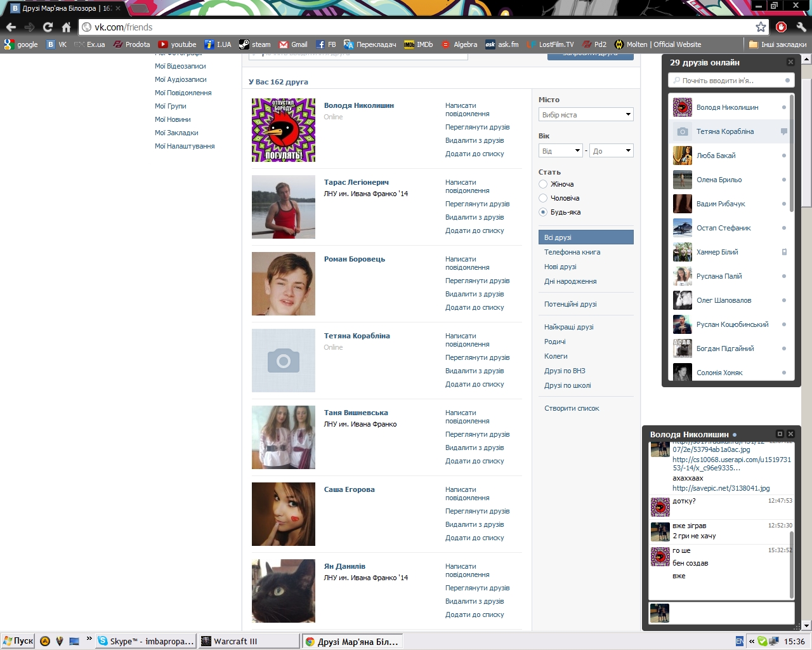
Task: Select Нові друзі filter
Action: (x=560, y=267)
